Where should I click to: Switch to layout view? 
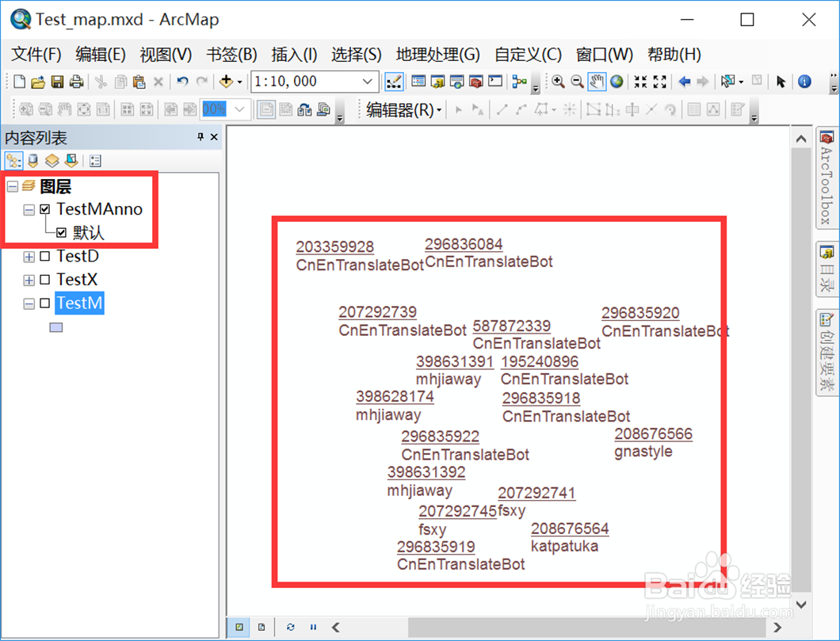coord(262,627)
